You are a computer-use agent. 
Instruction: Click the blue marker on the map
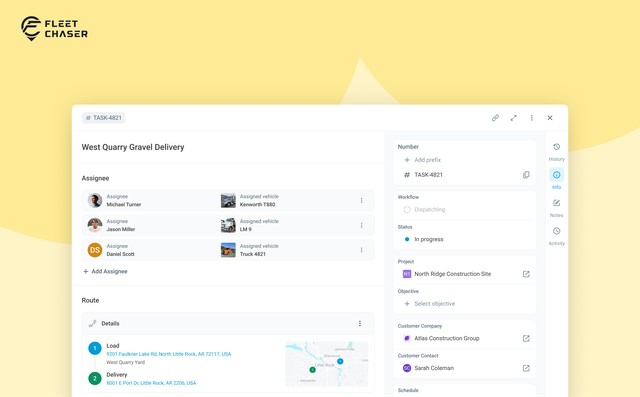pos(340,362)
